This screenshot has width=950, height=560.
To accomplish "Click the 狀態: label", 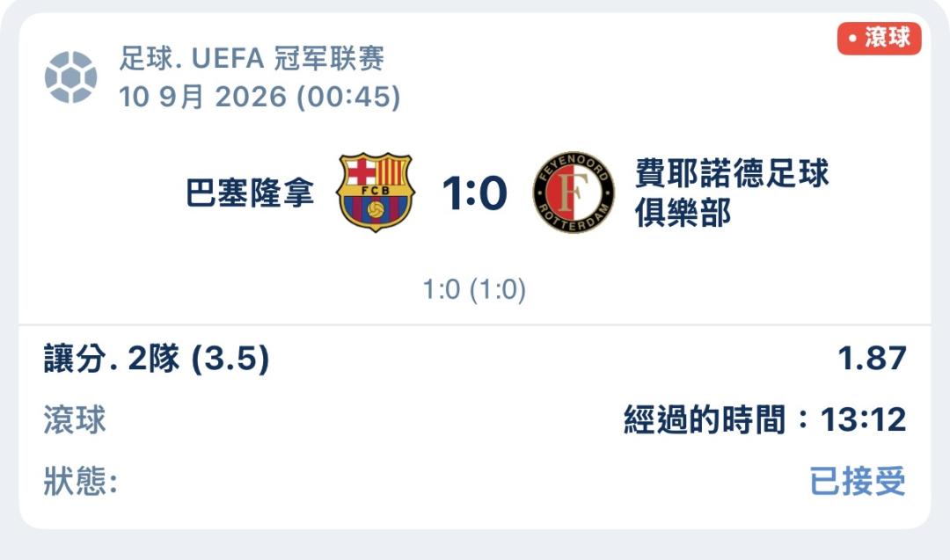I will click(x=81, y=481).
